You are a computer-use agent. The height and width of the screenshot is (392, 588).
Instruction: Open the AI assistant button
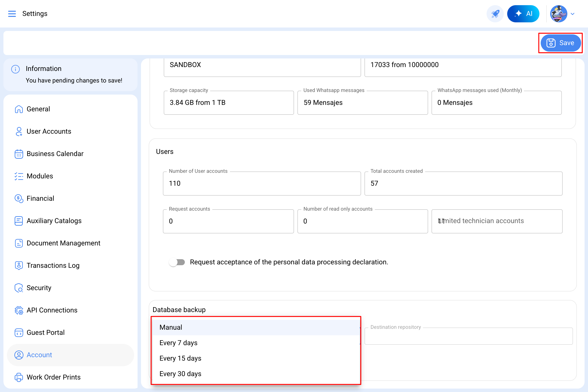point(523,14)
